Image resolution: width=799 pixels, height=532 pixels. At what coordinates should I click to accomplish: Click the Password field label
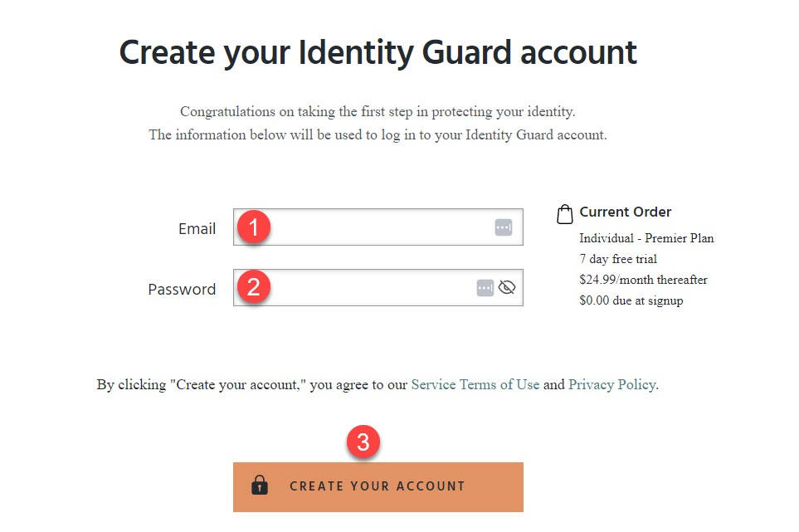click(x=182, y=290)
